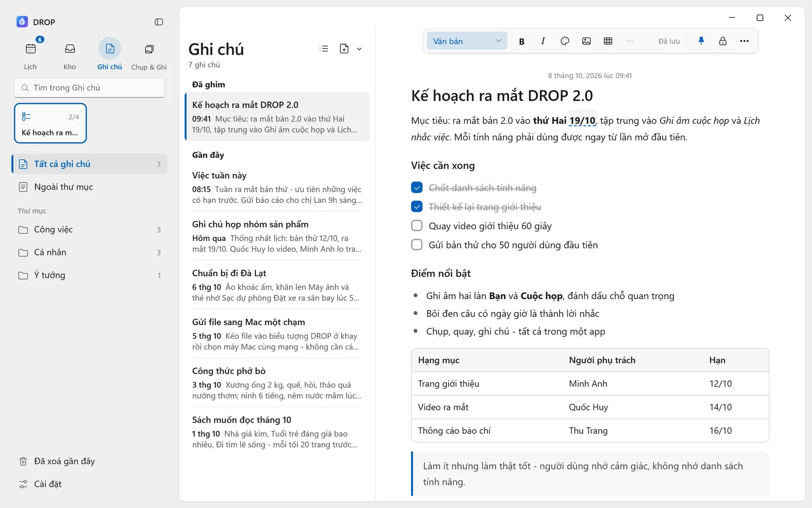Open the Cá nhân folder
The width and height of the screenshot is (812, 508).
click(x=89, y=252)
